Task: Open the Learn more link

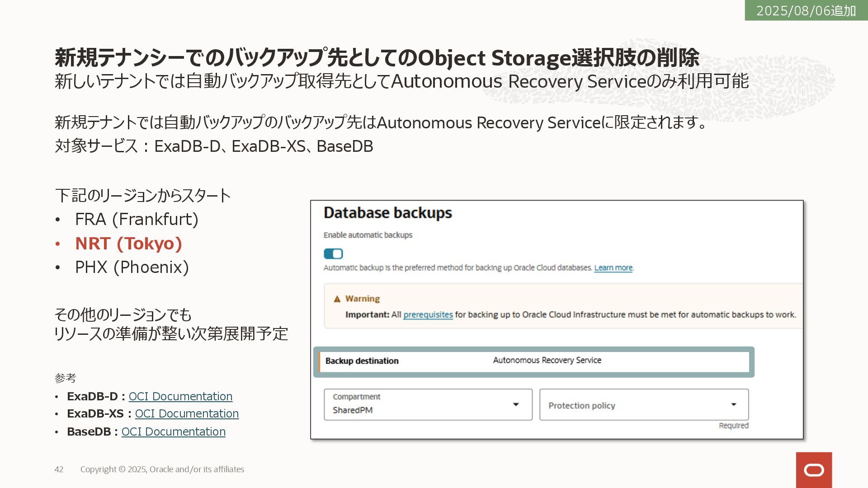Action: pyautogui.click(x=613, y=267)
